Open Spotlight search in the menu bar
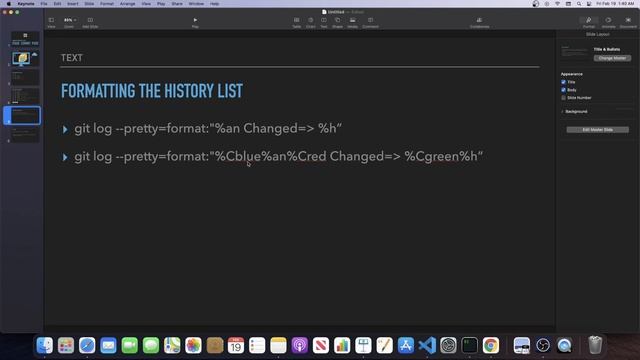Viewport: 640px width, 360px height. [x=579, y=4]
